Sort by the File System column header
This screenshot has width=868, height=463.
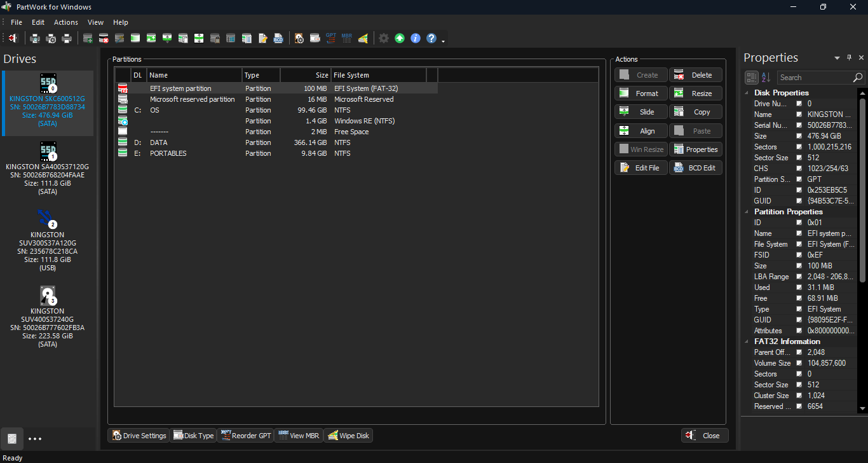click(x=378, y=75)
